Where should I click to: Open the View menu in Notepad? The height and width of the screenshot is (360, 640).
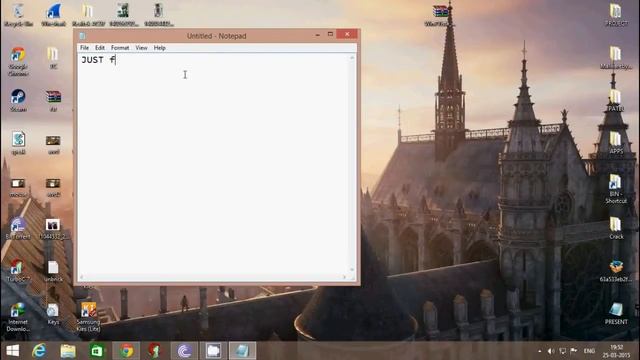141,48
